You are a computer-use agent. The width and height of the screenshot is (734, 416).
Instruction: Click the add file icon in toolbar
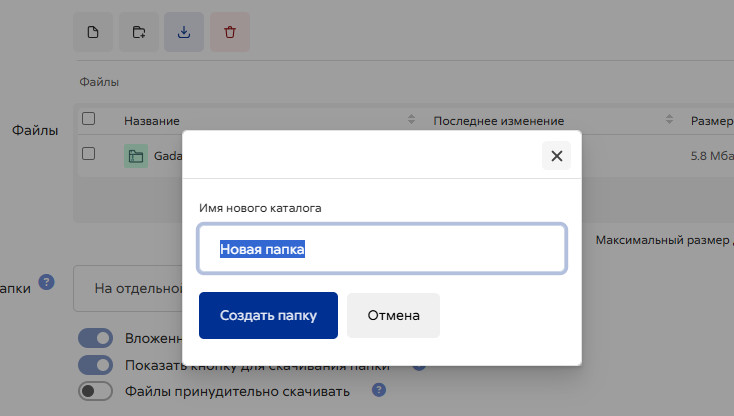(93, 32)
